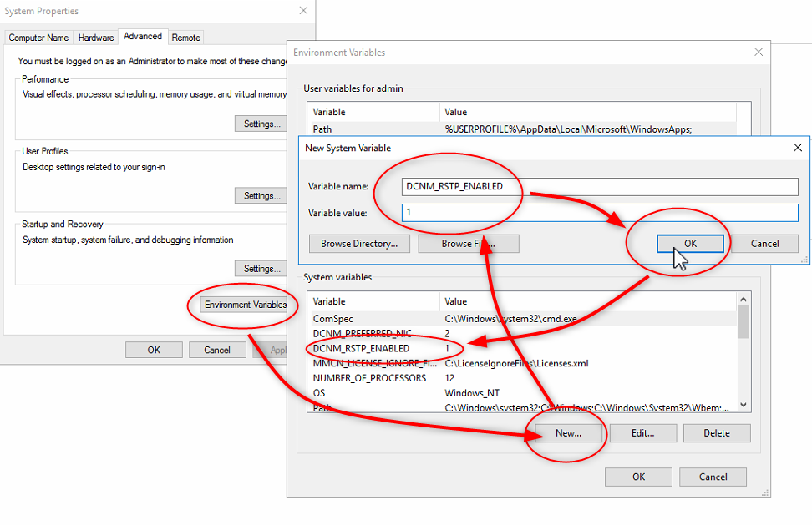
Task: Select the Remote tab
Action: [x=185, y=38]
